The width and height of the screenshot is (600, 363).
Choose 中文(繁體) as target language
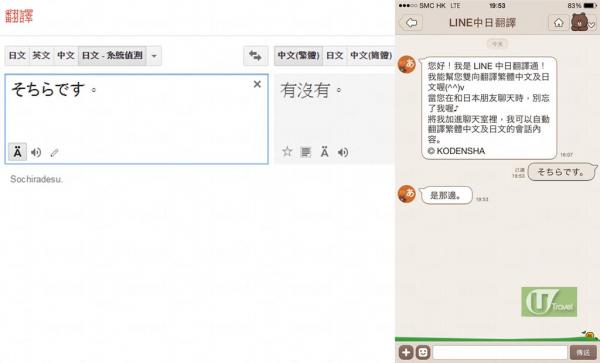tap(298, 56)
